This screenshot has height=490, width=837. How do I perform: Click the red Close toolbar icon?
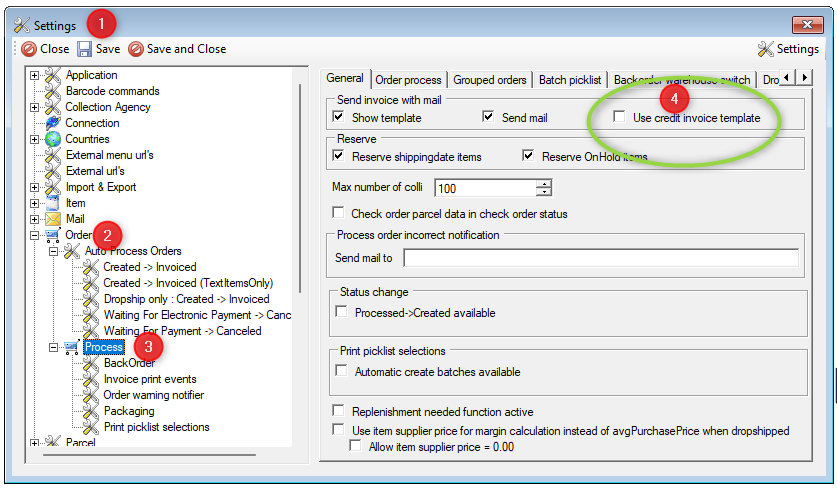(x=29, y=49)
